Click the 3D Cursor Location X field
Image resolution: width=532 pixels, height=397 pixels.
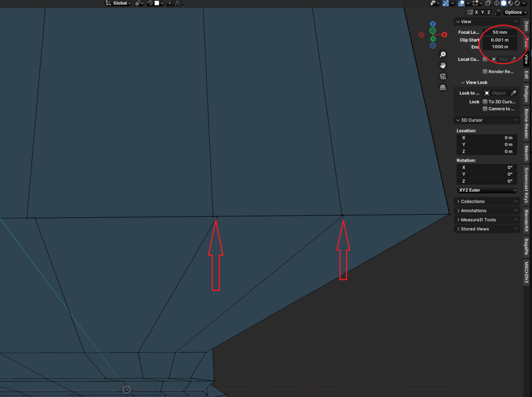487,138
